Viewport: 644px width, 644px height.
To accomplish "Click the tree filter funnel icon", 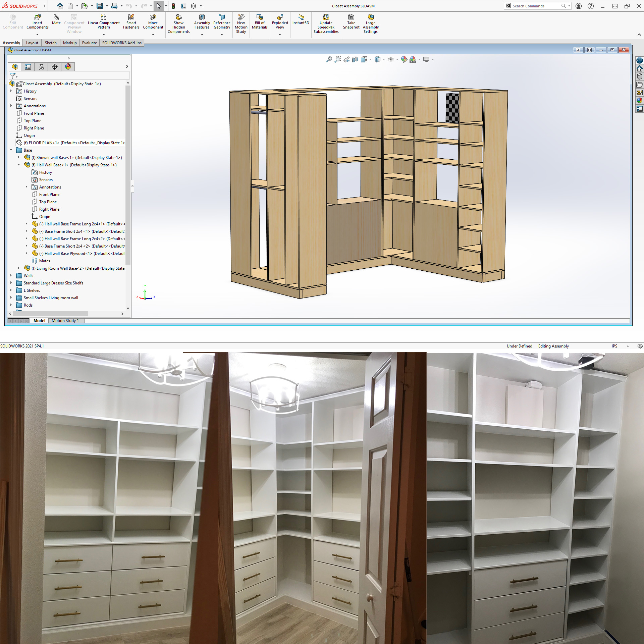I will [12, 76].
